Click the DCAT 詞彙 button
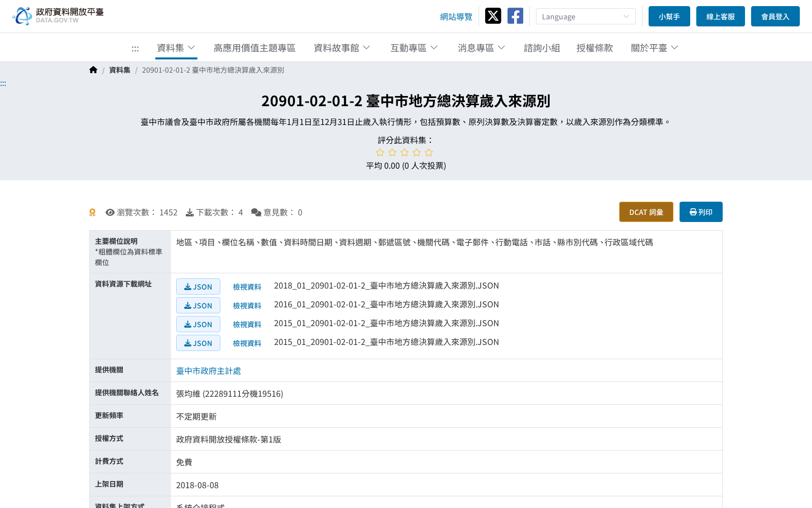Screen dimensions: 812x508 click(646, 212)
